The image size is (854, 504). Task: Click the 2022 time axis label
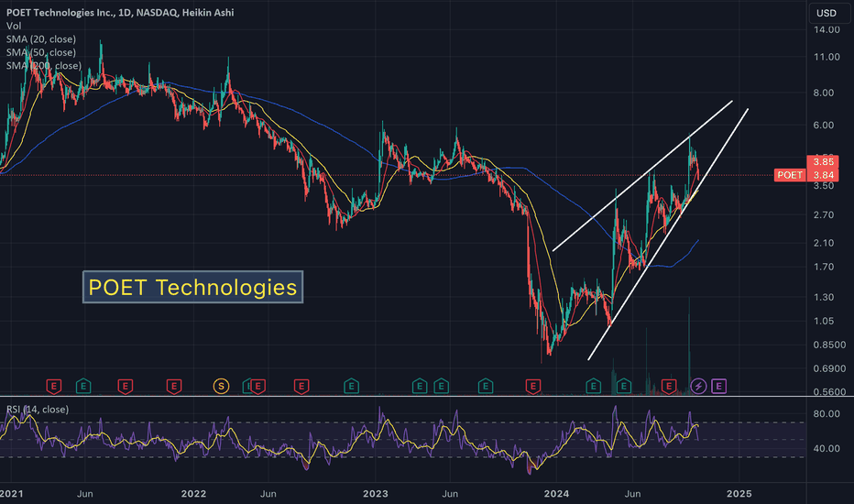(x=193, y=494)
